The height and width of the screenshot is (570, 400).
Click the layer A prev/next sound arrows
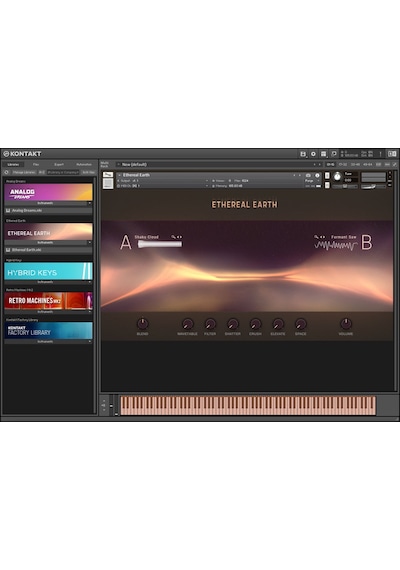click(179, 237)
